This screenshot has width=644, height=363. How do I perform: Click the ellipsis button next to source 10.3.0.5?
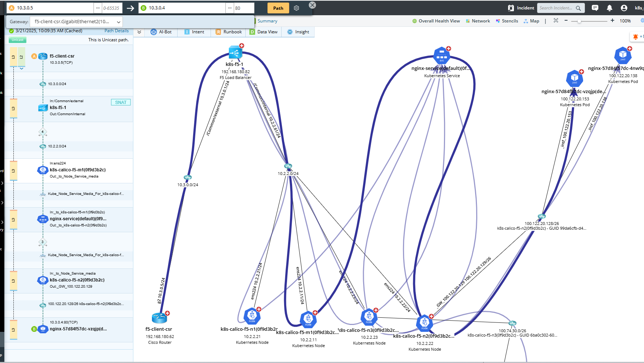pos(98,8)
